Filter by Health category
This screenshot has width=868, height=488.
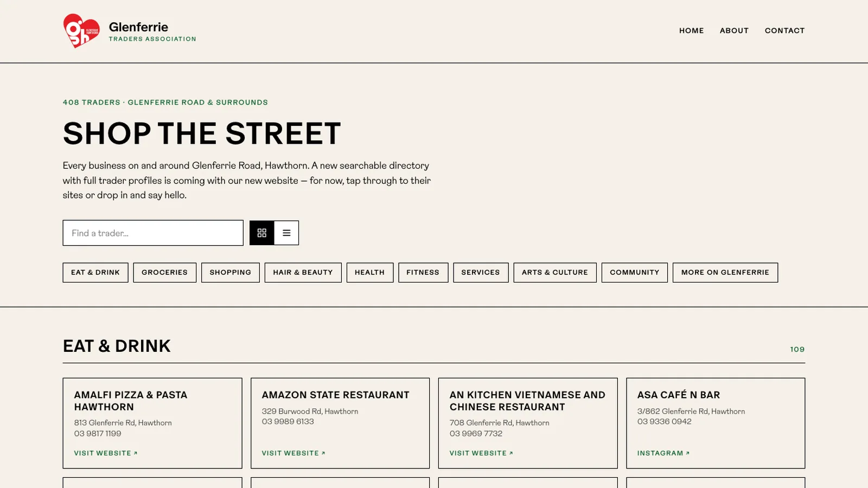pos(369,272)
